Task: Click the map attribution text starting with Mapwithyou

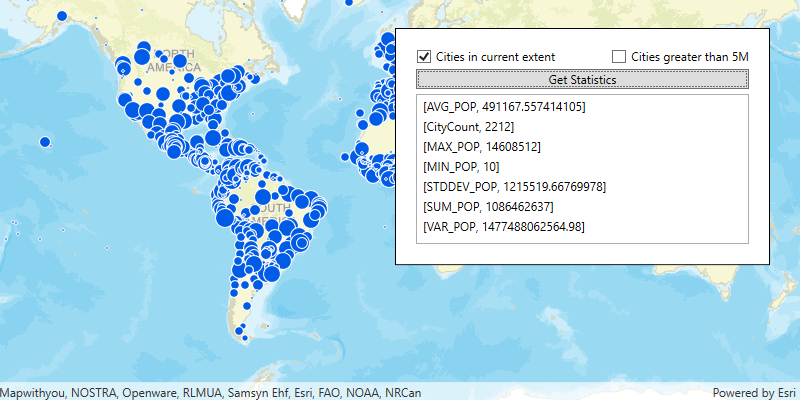Action: pyautogui.click(x=210, y=392)
